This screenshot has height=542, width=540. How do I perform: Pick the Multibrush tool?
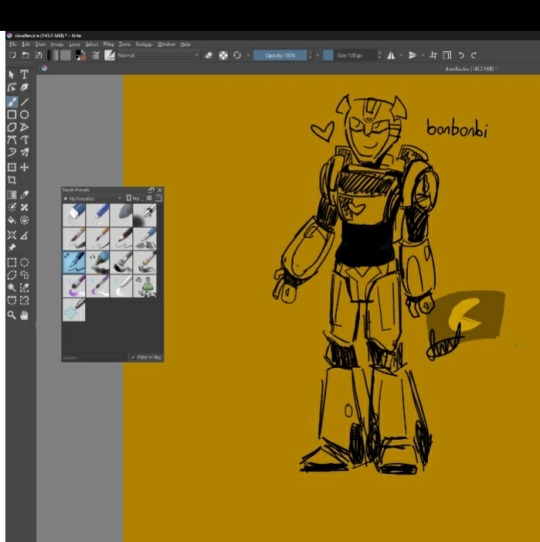(24, 152)
